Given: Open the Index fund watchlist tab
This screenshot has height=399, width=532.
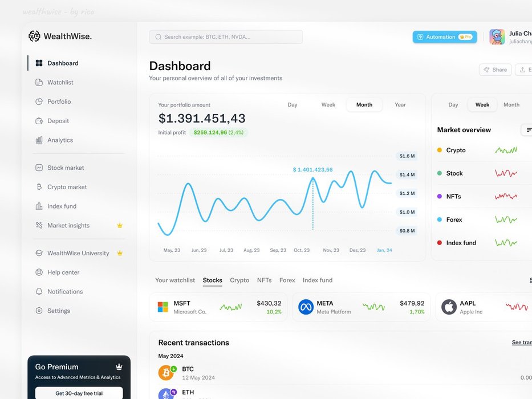Looking at the screenshot, I should point(318,280).
